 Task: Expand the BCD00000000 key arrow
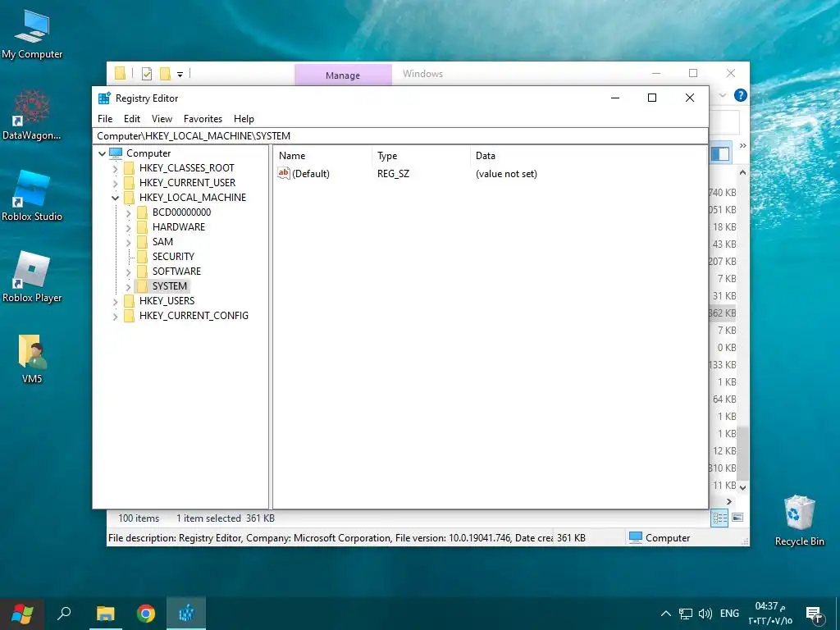coord(129,213)
